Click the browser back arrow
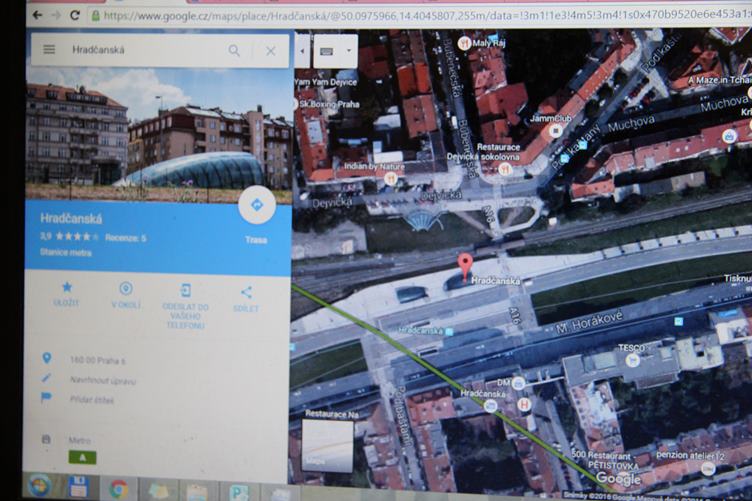Screen dimensions: 752x501 click(37, 16)
